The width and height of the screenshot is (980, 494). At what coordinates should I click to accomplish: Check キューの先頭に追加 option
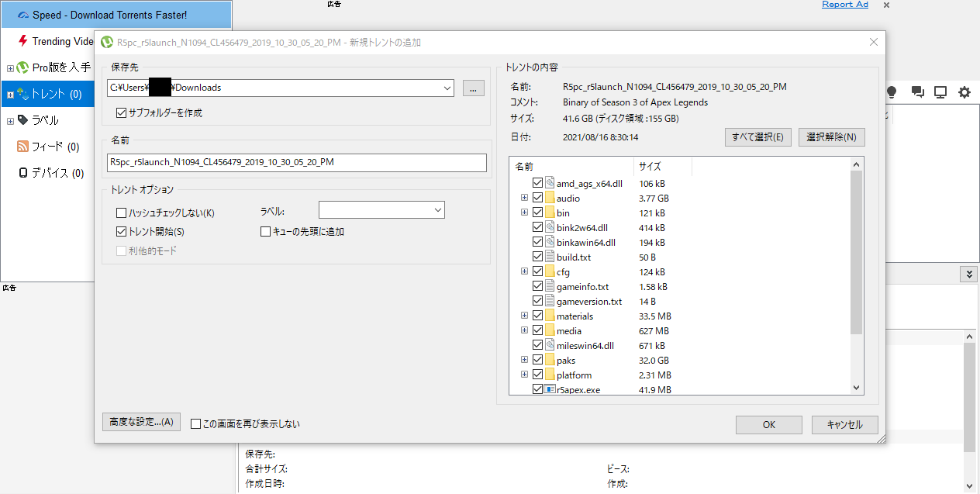(x=265, y=231)
